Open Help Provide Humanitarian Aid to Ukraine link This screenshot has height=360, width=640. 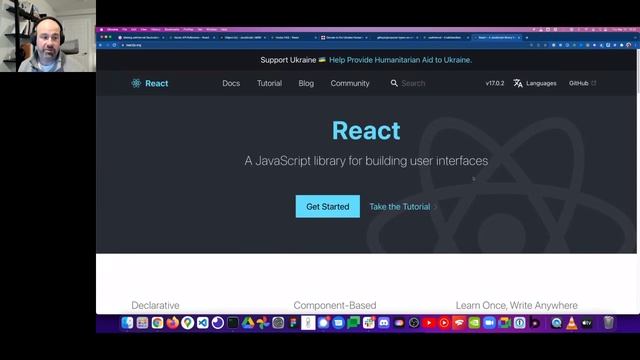tap(400, 60)
